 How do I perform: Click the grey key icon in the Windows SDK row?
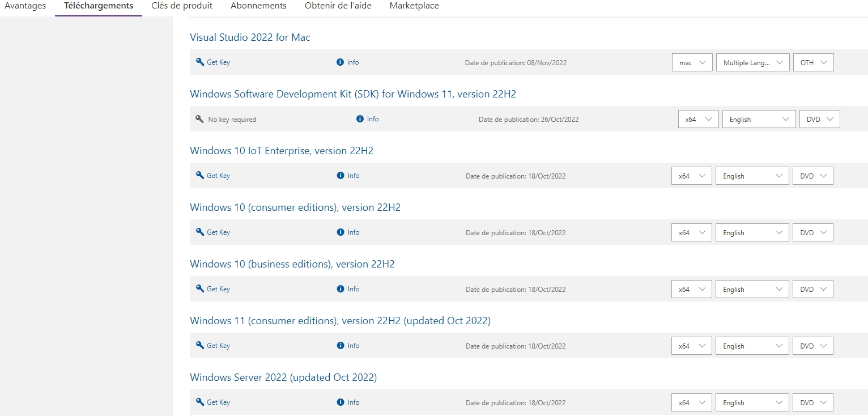[x=199, y=119]
